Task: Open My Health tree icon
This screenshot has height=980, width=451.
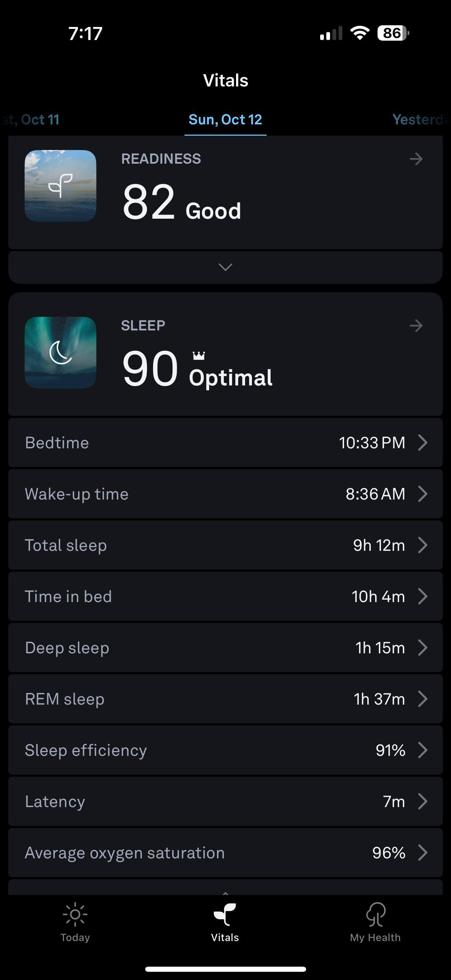Action: (375, 914)
